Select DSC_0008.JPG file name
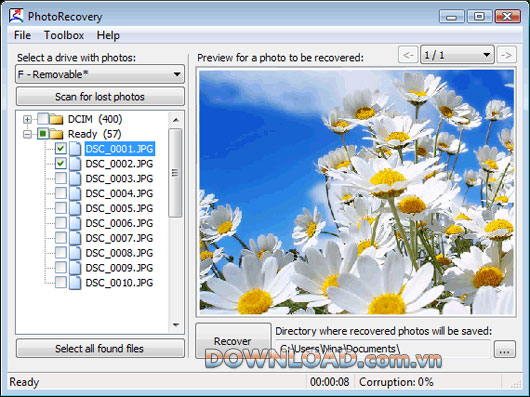The width and height of the screenshot is (530, 397). coord(120,253)
